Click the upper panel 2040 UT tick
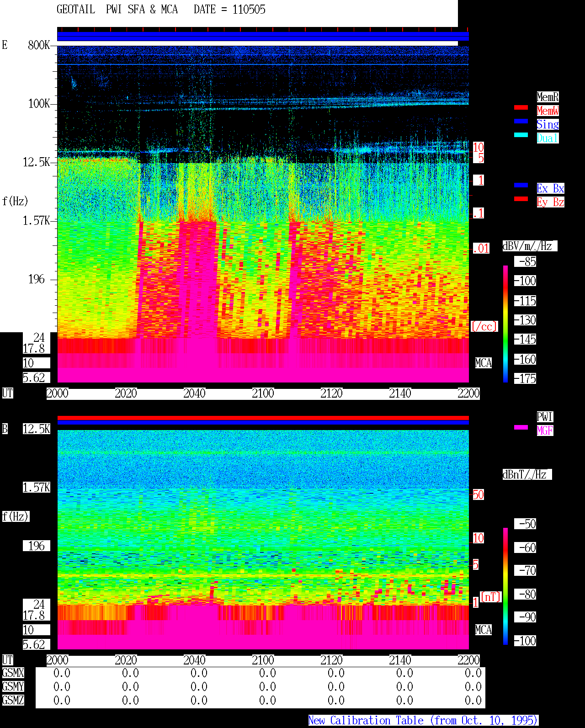 point(194,393)
